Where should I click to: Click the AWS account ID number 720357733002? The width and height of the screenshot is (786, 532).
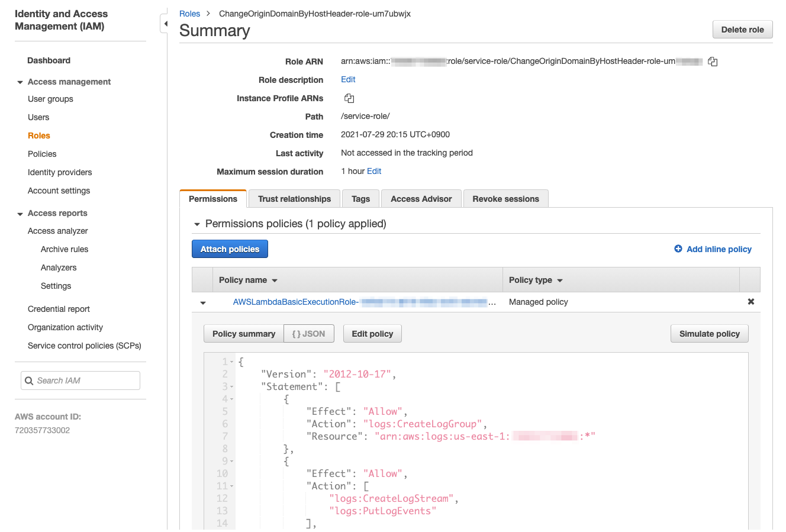pyautogui.click(x=42, y=430)
